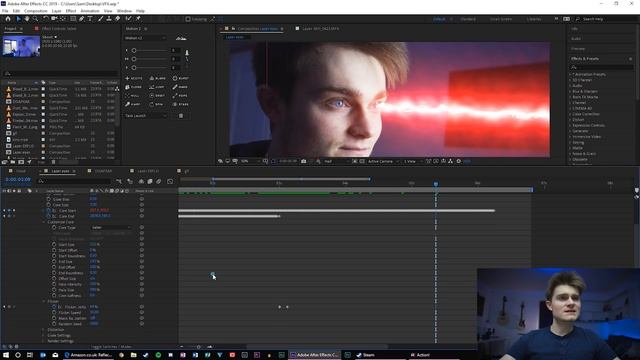Switch to the Libraries workspace tab
Screen dimensions: 640x360
point(534,19)
